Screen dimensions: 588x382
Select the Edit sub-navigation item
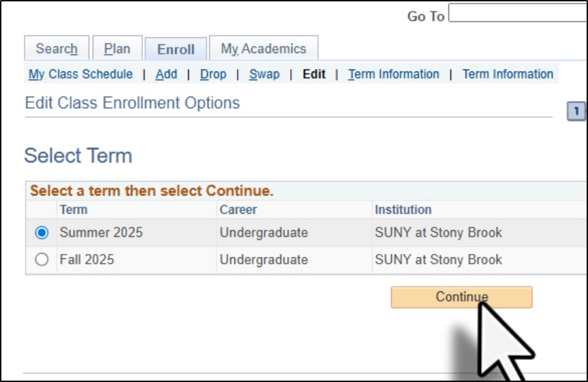[314, 74]
